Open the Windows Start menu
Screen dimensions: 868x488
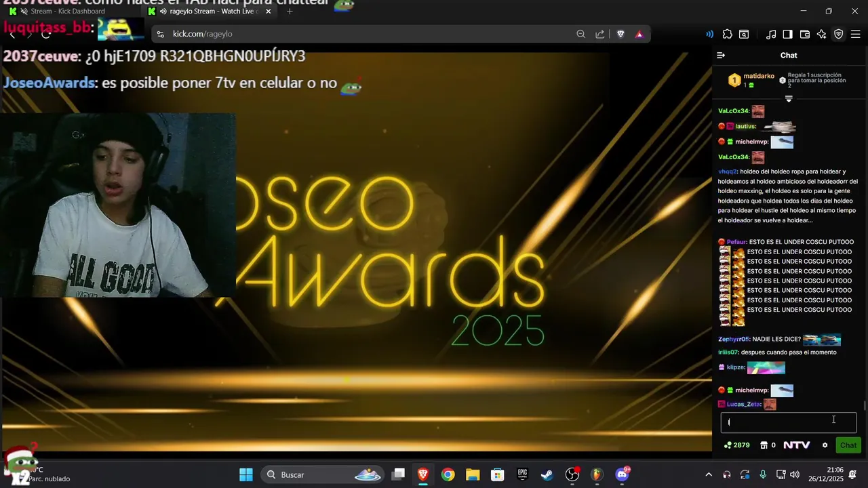coord(246,474)
